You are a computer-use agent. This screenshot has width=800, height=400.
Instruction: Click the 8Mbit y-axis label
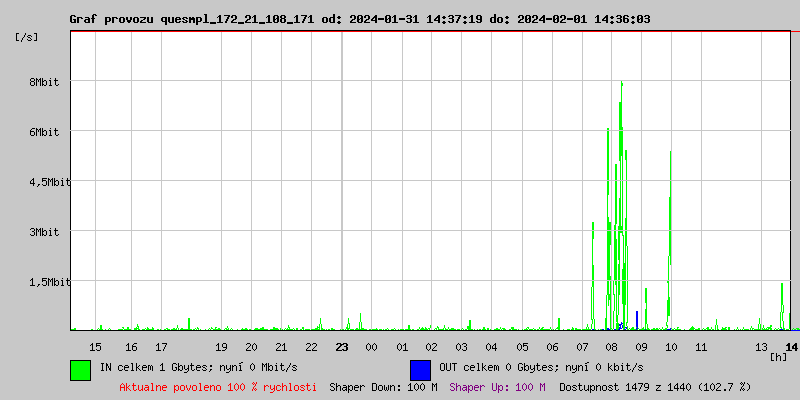[44, 82]
